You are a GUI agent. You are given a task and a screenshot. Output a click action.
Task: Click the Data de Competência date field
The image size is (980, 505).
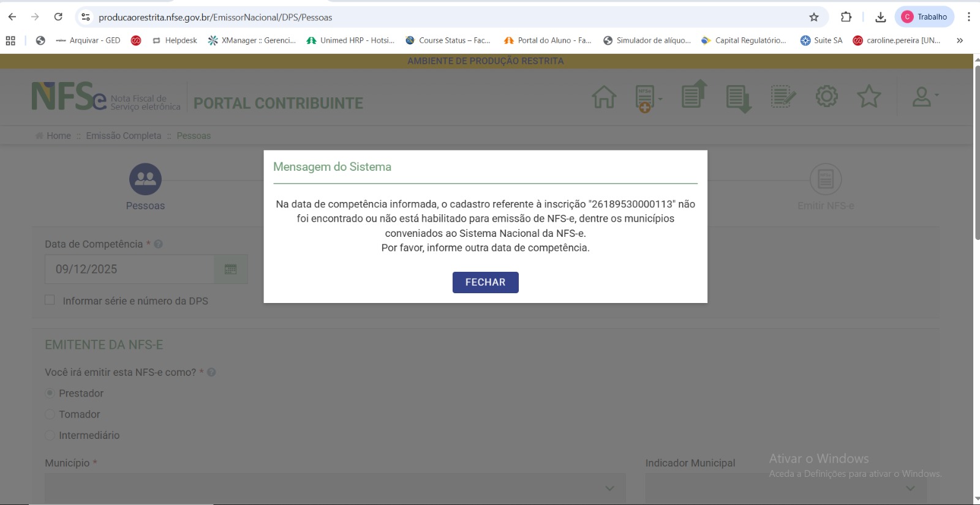129,269
